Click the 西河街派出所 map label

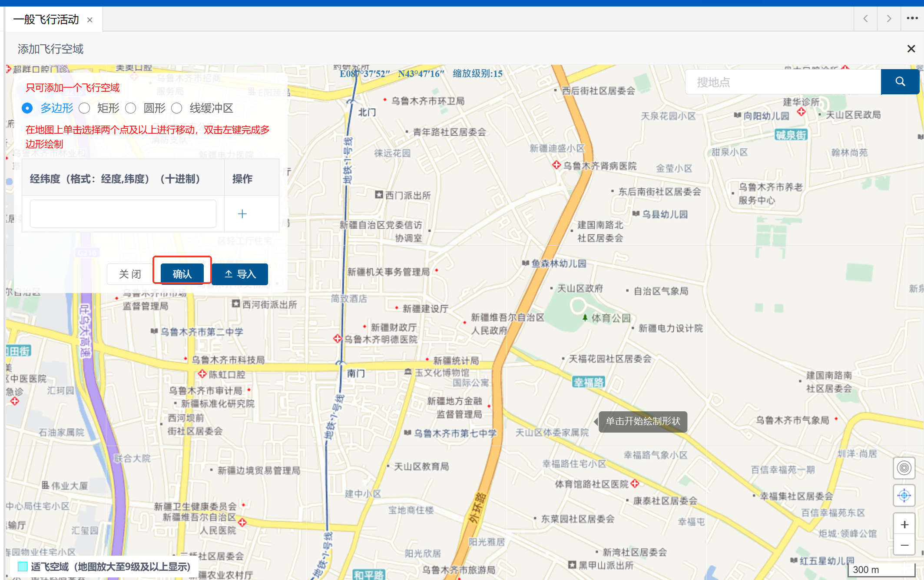[x=269, y=304]
